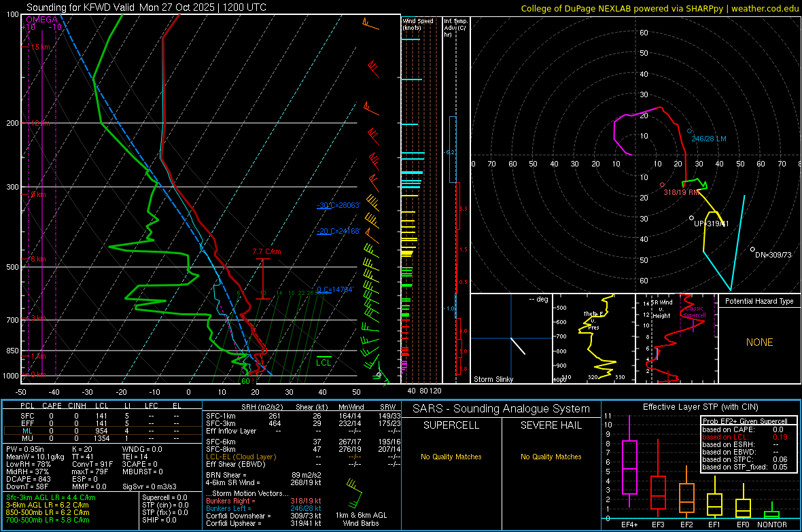
Task: Click the Effective Layer STP chart title
Action: coord(700,407)
